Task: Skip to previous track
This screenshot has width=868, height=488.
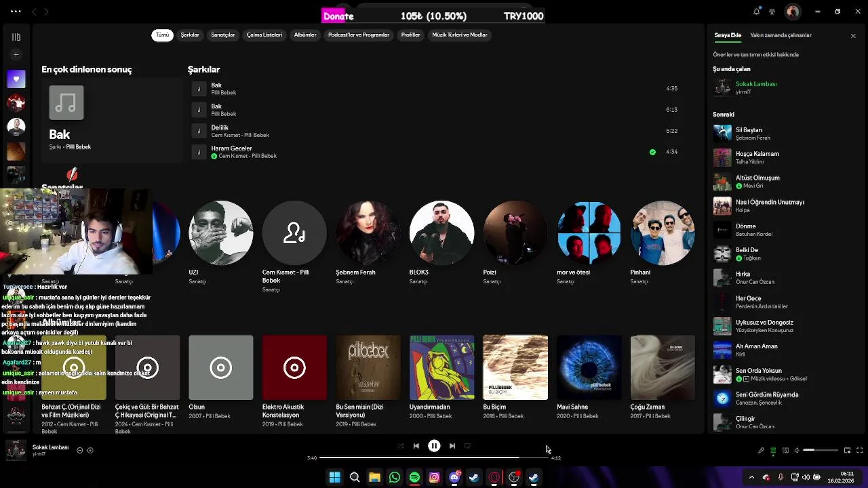Action: [416, 446]
